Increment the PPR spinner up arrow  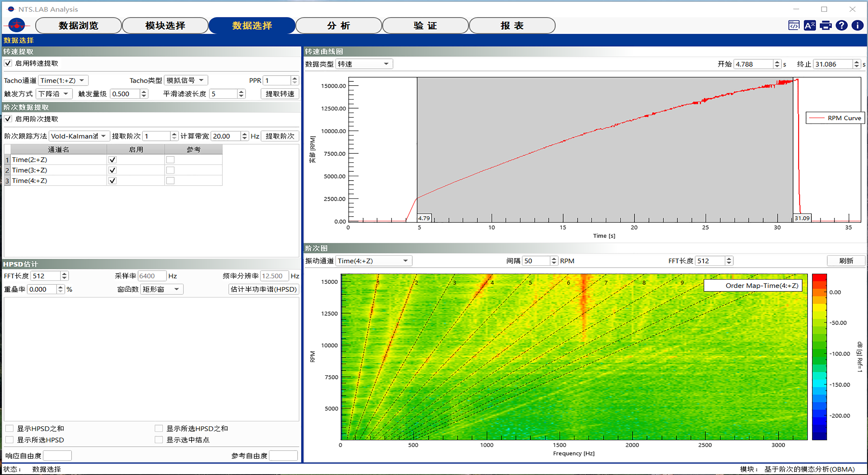(x=295, y=78)
